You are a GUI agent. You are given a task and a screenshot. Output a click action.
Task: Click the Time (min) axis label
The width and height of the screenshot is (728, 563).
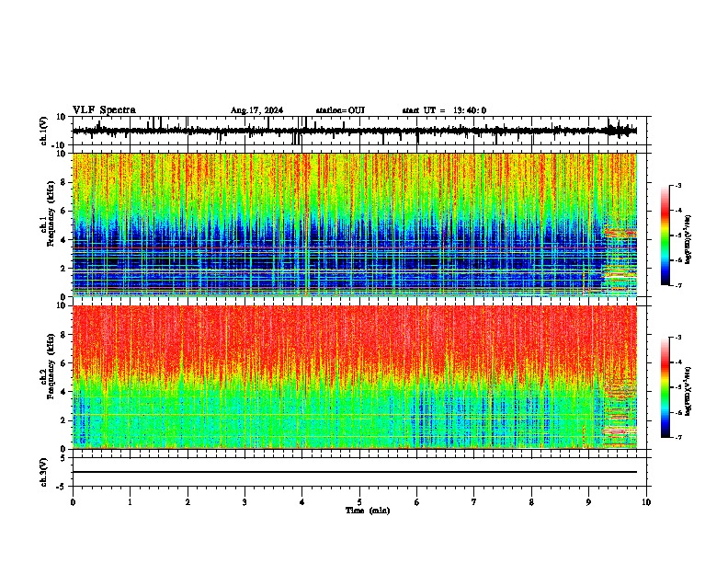(x=368, y=511)
